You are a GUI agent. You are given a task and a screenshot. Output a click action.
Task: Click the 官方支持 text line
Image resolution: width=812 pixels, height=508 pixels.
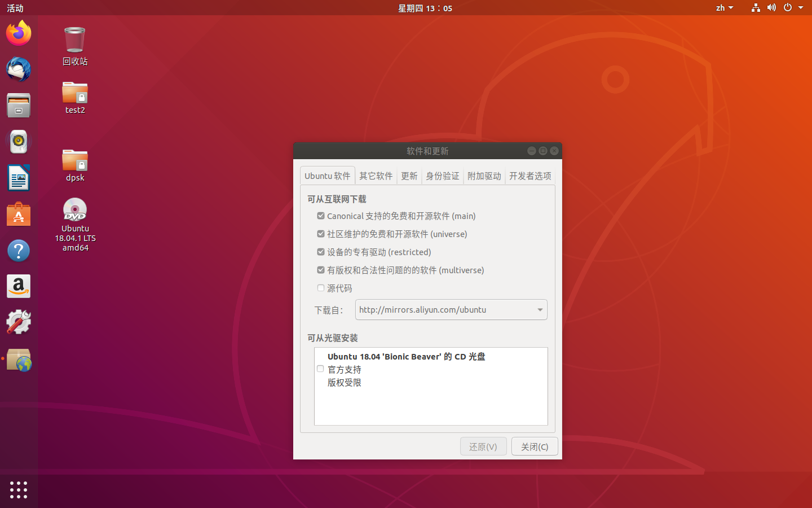coord(345,369)
